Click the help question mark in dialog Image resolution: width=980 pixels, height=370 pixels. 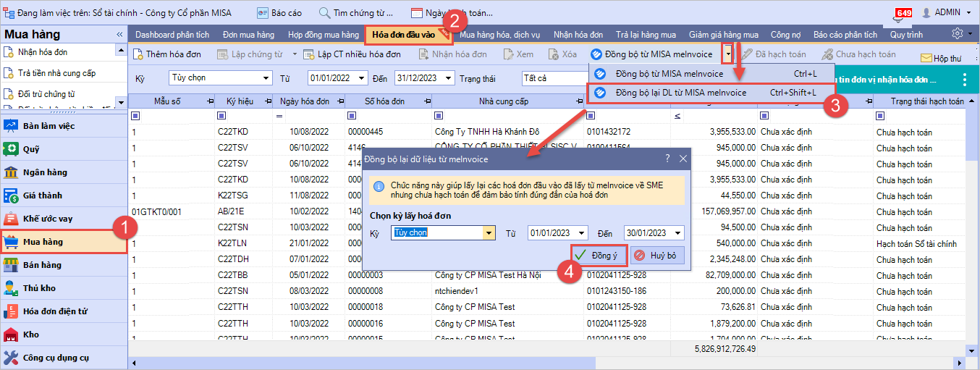pyautogui.click(x=667, y=159)
